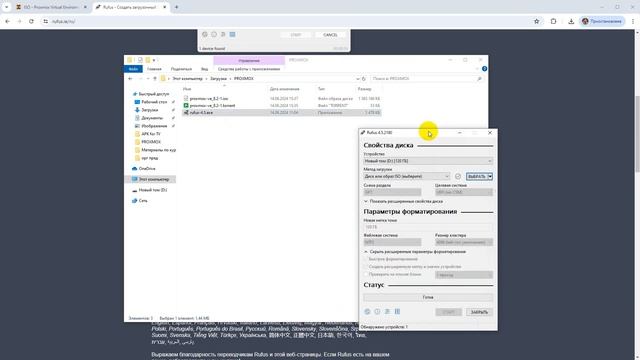This screenshot has width=640, height=360.
Task: Click the Rufus ЗАКРЫТЬ button
Action: click(479, 312)
